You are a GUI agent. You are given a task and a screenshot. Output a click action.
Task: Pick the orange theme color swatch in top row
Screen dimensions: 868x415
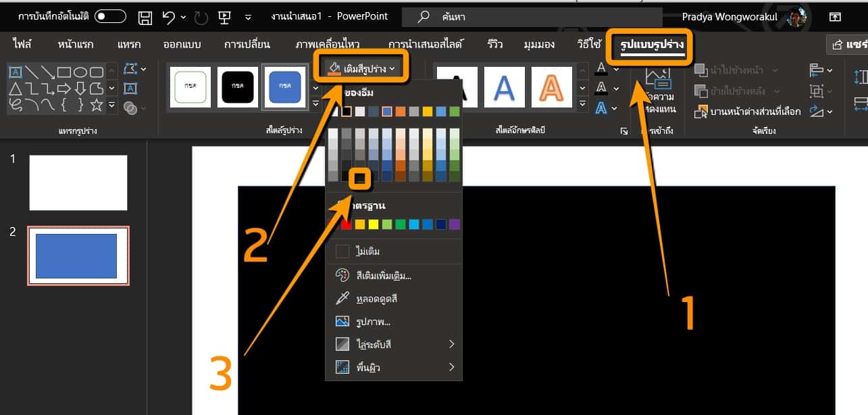(400, 112)
